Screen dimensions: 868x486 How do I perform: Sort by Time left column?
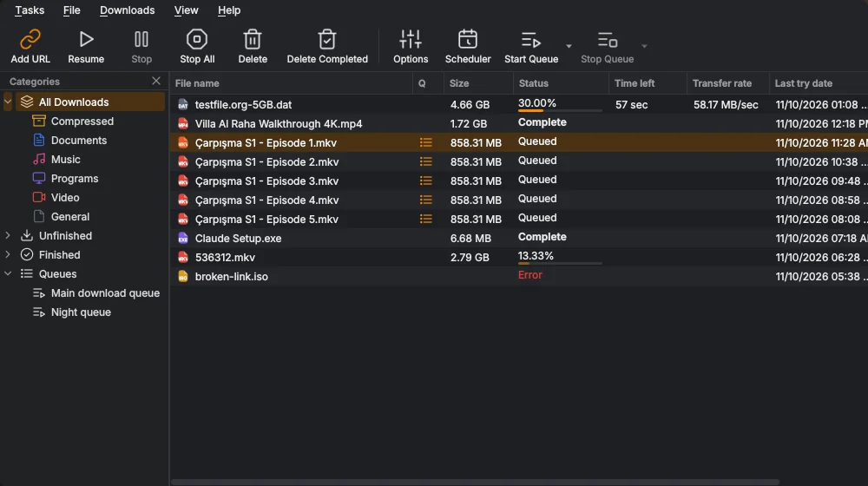648,83
